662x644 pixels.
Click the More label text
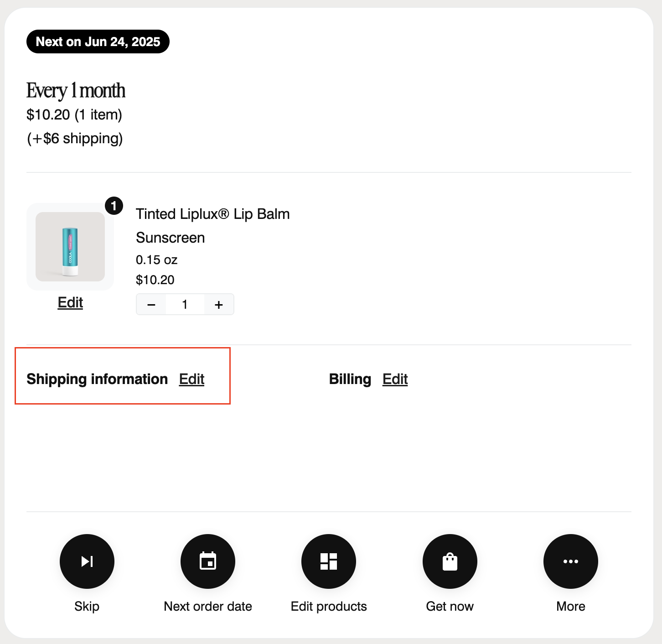point(571,606)
